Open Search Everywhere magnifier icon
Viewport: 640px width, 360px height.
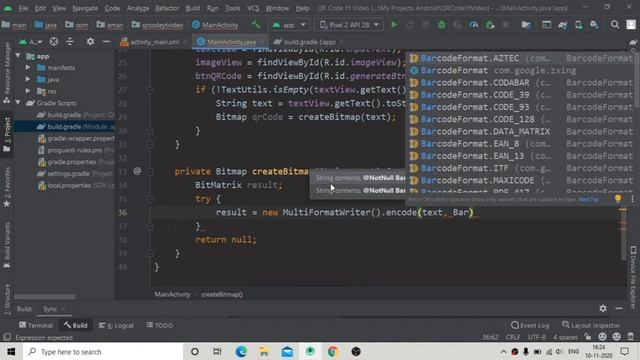(615, 25)
